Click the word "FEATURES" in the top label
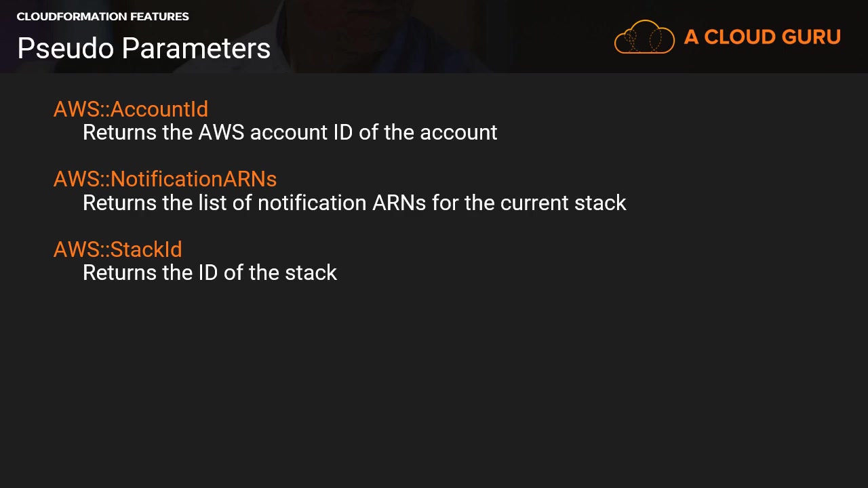The width and height of the screenshot is (868, 488). pos(161,16)
